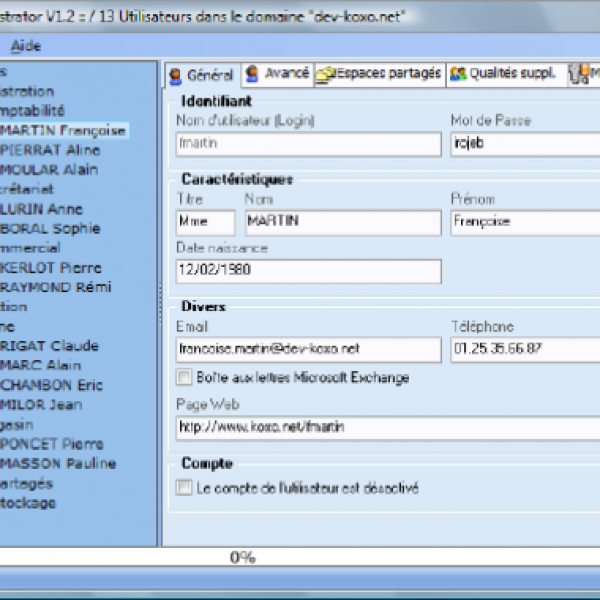Screen dimensions: 600x600
Task: Click the Date naissance field
Action: point(308,271)
